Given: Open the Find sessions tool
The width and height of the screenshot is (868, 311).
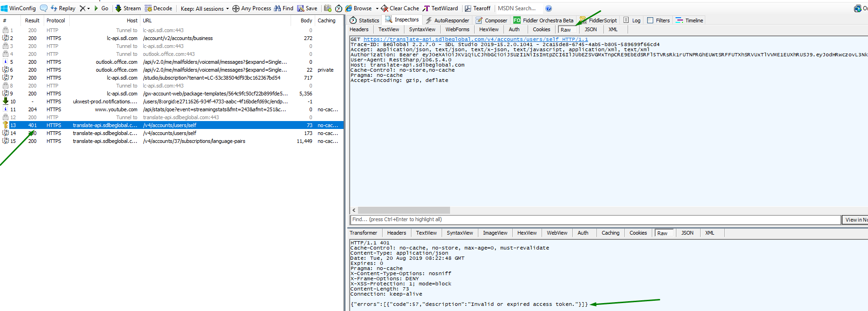Looking at the screenshot, I should point(284,8).
